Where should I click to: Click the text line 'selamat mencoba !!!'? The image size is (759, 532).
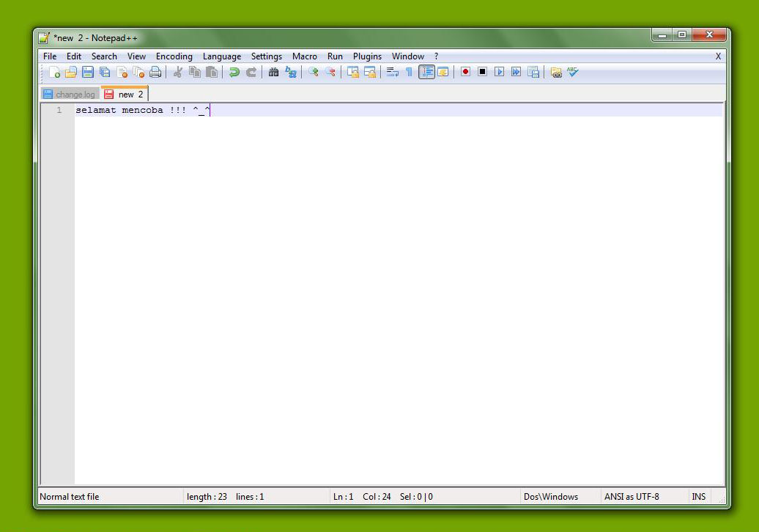pyautogui.click(x=130, y=110)
